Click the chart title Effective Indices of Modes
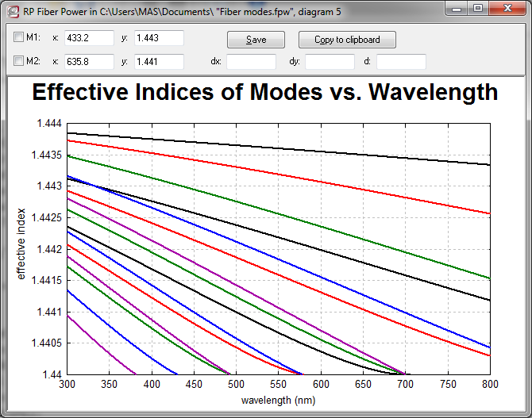532x418 pixels. (265, 93)
